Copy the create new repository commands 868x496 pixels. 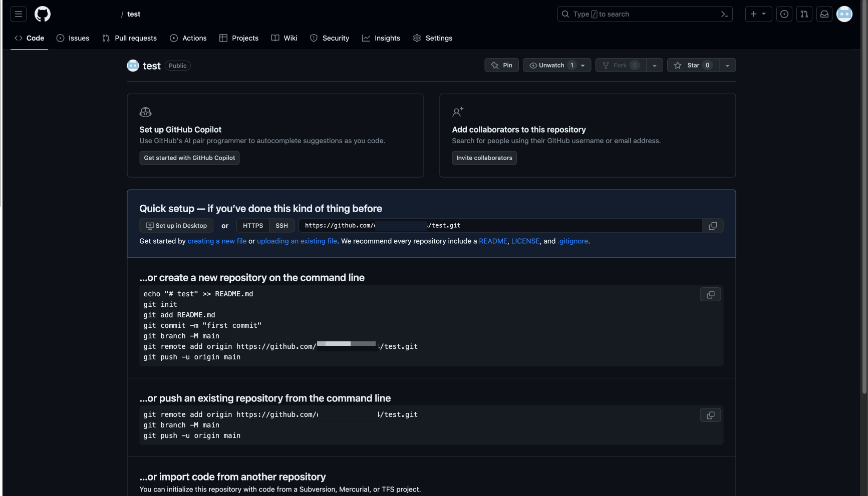(x=710, y=295)
